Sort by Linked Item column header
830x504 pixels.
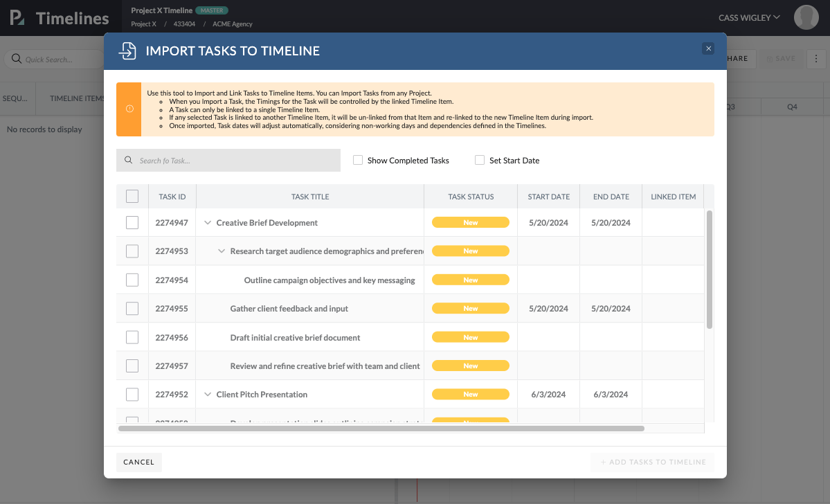click(x=674, y=197)
